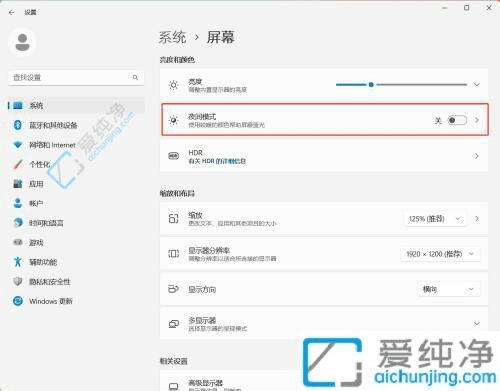Open 时间和语言 sidebar item label
The image size is (500, 391).
coord(46,223)
